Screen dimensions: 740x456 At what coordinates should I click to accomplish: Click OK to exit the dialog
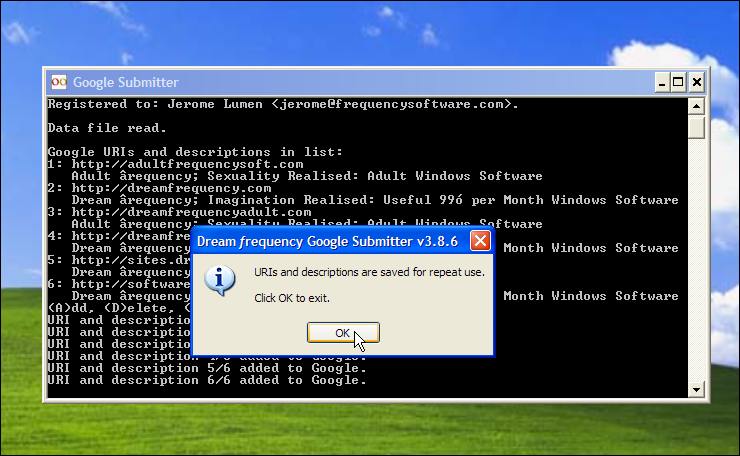coord(343,333)
